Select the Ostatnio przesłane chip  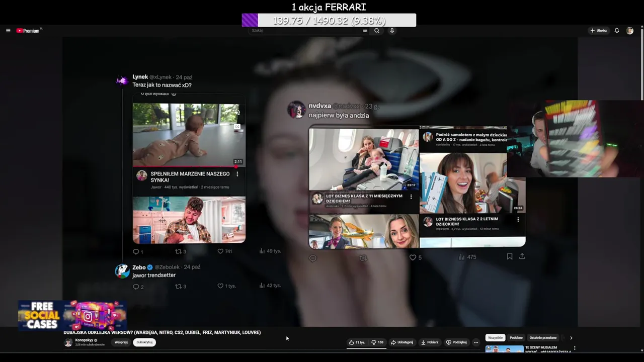(x=543, y=338)
